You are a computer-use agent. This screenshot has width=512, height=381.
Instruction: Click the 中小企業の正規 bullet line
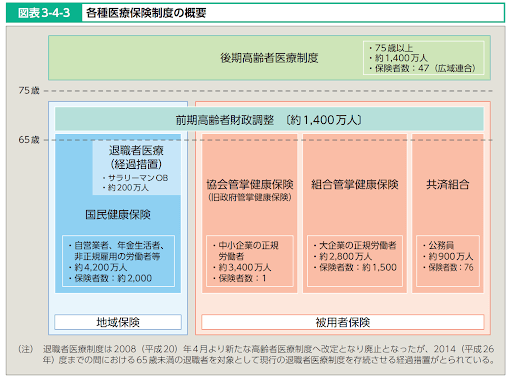pos(246,246)
